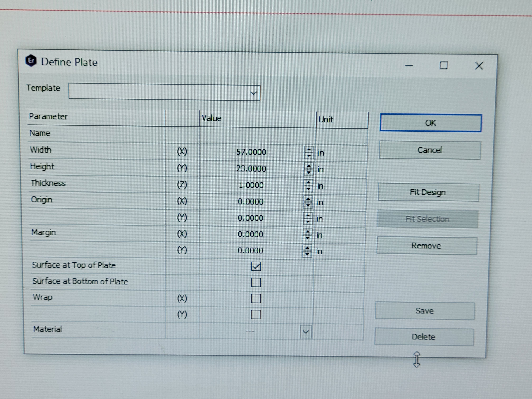Decrease Thickness value with down arrow
The height and width of the screenshot is (399, 532).
[308, 189]
